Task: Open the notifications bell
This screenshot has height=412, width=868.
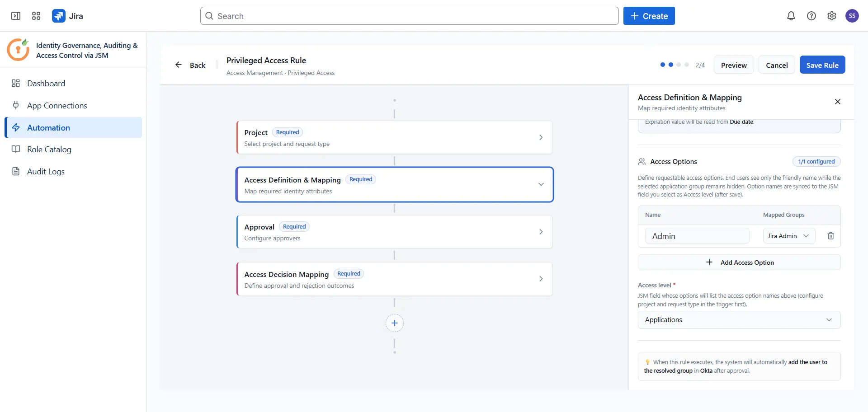Action: click(791, 16)
